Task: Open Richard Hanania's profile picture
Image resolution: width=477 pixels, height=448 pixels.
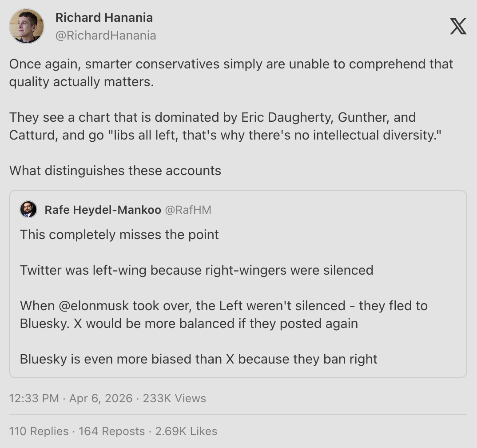Action: tap(27, 26)
